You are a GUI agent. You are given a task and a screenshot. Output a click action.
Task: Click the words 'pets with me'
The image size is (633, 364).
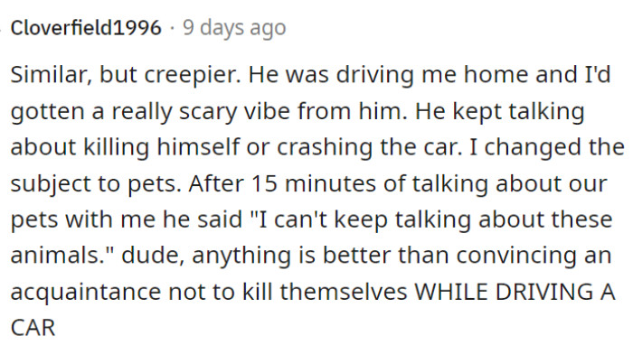point(83,220)
